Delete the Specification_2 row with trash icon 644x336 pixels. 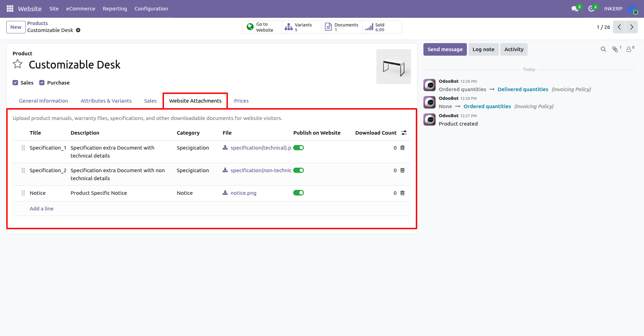tap(403, 170)
